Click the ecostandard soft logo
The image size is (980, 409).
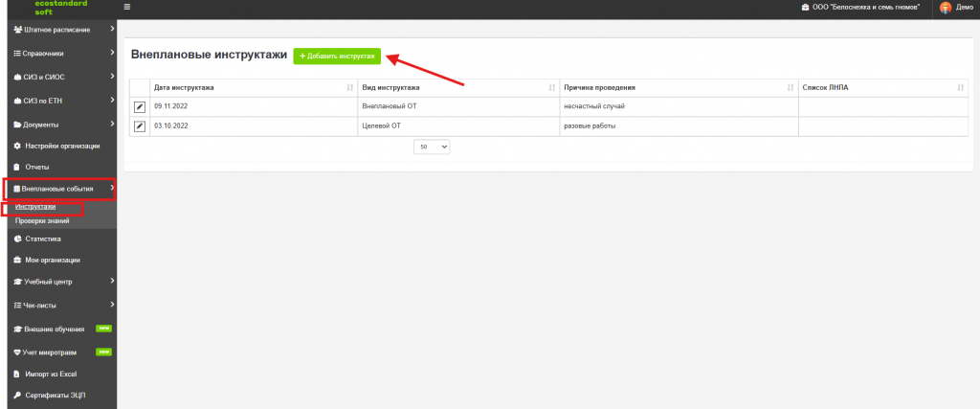[x=61, y=8]
